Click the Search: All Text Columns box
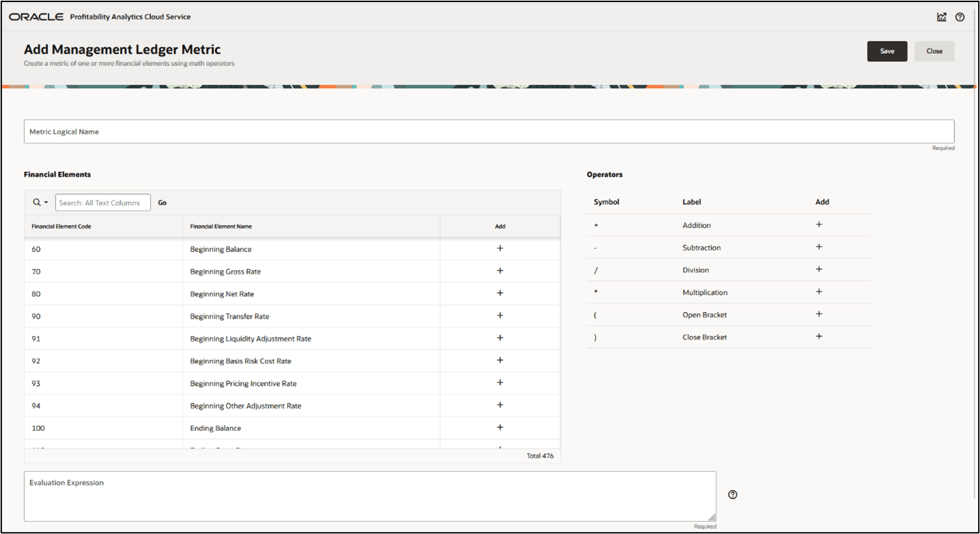This screenshot has height=534, width=980. (102, 202)
